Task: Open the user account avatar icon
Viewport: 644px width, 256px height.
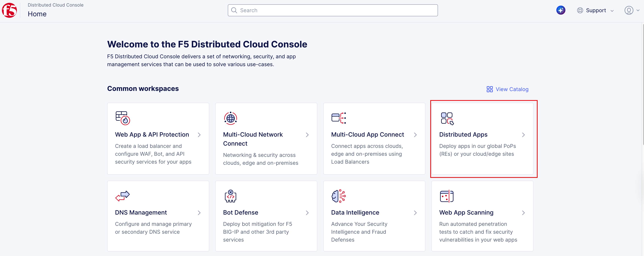Action: pyautogui.click(x=628, y=10)
